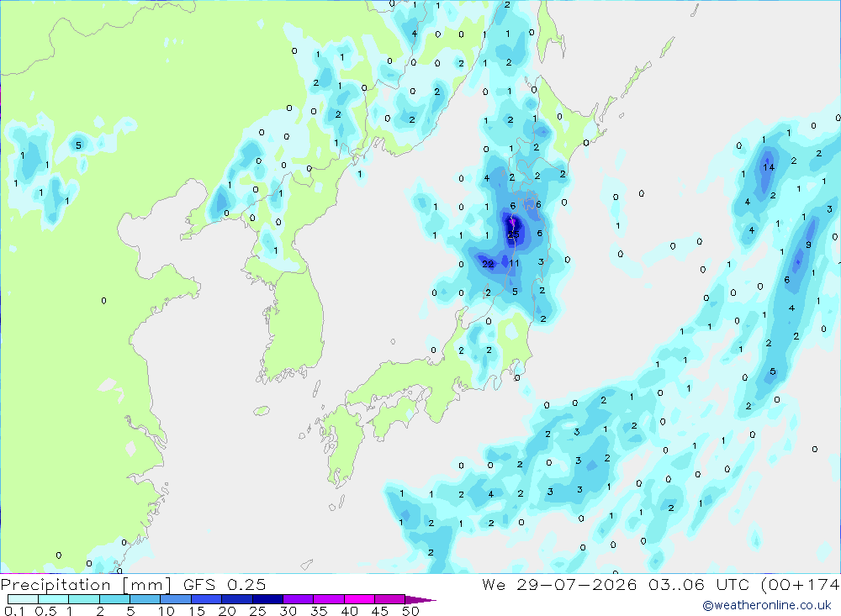Click the '22' precipitation value on the map
Image resolution: width=841 pixels, height=616 pixels.
pyautogui.click(x=488, y=264)
